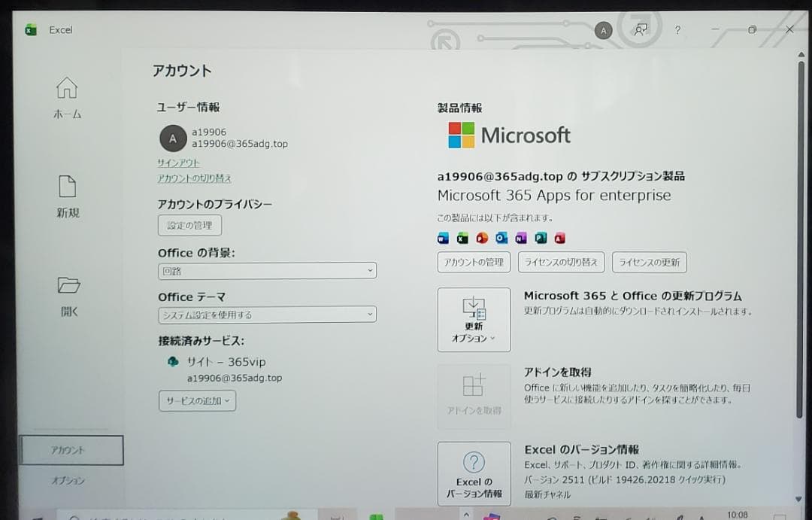Open the サービスの追加 dropdown button
The width and height of the screenshot is (812, 520).
point(197,401)
